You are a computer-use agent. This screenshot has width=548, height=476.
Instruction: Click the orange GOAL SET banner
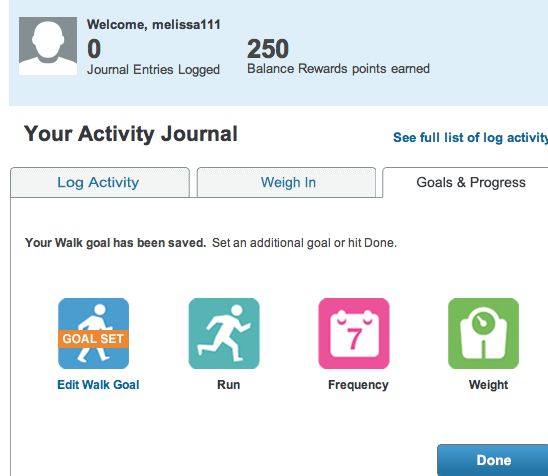point(93,339)
